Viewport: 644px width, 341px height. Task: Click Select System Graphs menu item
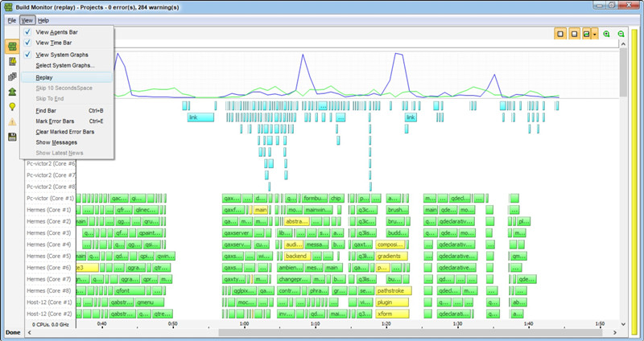pos(65,65)
